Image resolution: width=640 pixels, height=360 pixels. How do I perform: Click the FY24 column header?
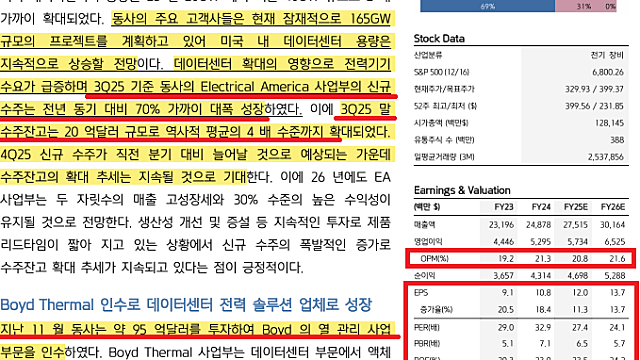point(541,207)
